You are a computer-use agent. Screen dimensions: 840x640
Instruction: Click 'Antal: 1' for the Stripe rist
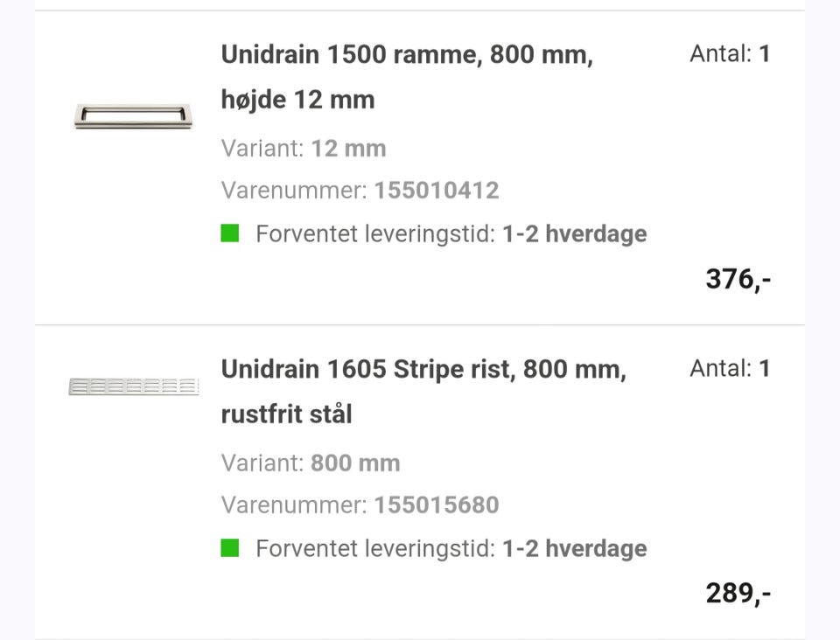click(729, 369)
